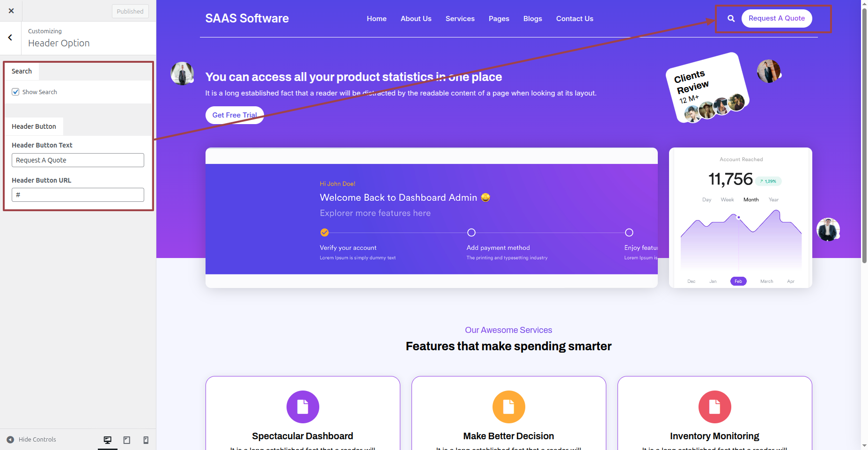Open the Contact Us navigation link

[574, 19]
